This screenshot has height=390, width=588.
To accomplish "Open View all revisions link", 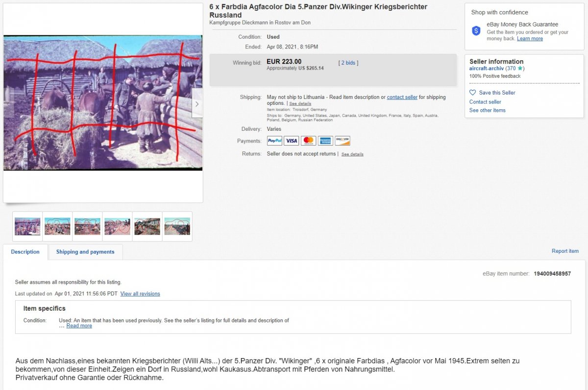I will tap(140, 294).
